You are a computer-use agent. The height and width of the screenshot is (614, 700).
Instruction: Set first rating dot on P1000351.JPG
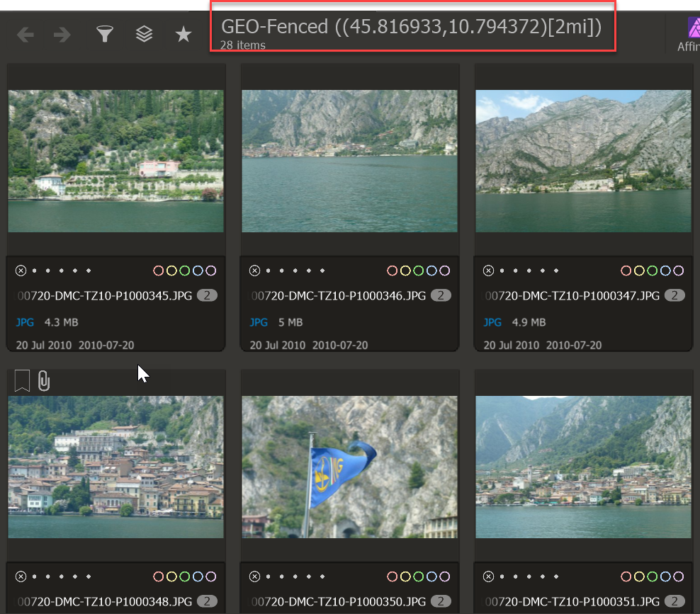point(502,576)
